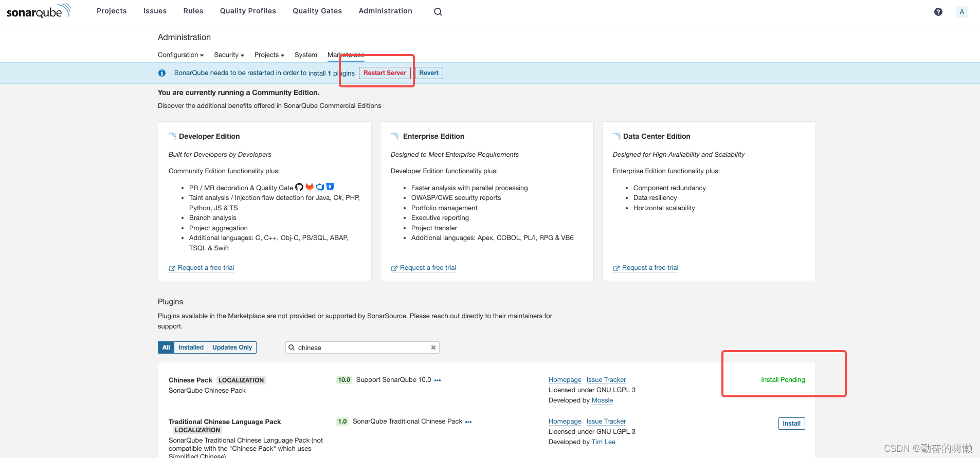
Task: Open Administration in top navigation
Action: (386, 11)
